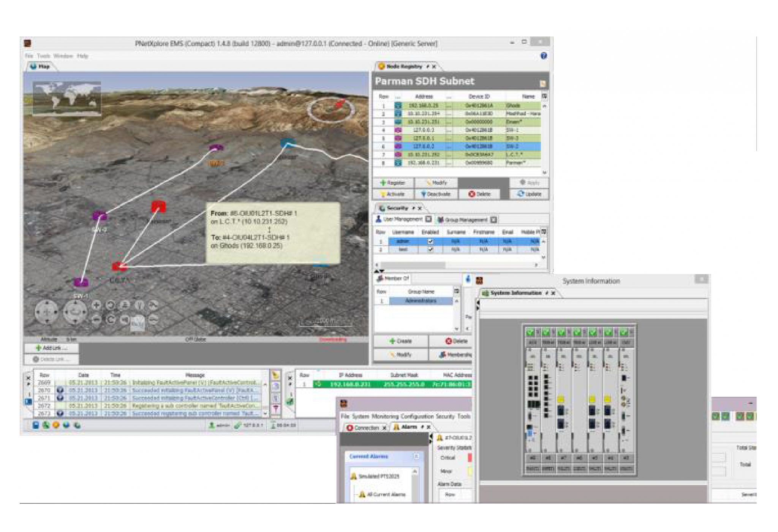This screenshot has height=532, width=778.
Task: Toggle the box next to Group Management tab
Action: pyautogui.click(x=493, y=220)
